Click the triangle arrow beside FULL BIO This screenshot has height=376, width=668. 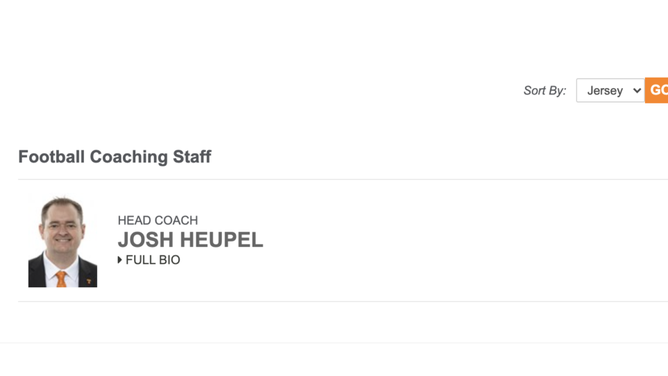click(120, 260)
